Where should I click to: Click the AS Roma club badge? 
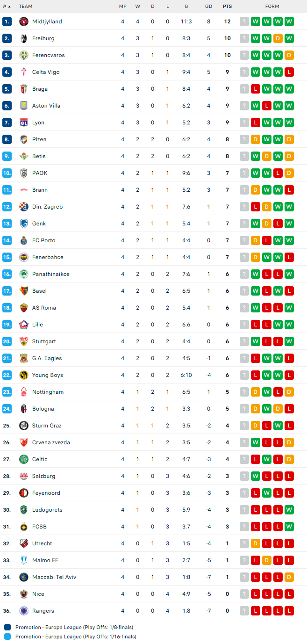tap(23, 308)
